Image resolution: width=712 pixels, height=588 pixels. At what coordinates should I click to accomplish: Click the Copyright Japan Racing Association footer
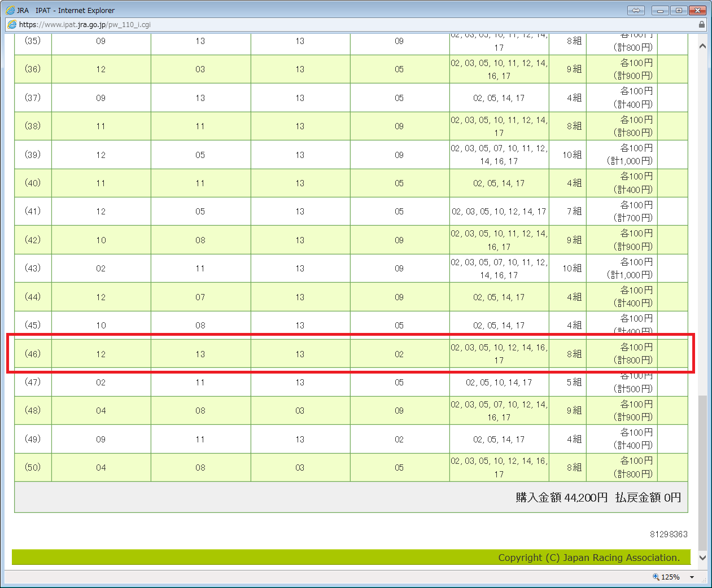click(589, 558)
